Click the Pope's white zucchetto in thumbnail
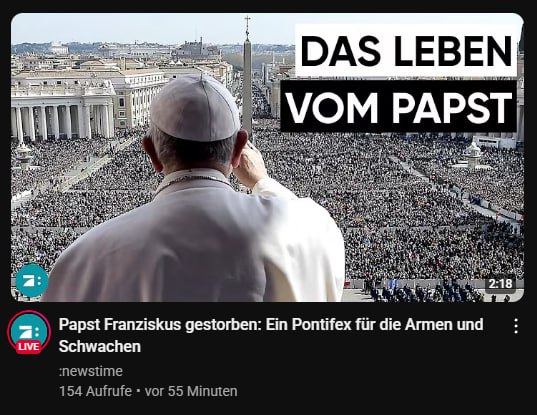This screenshot has width=537, height=415. tap(195, 108)
